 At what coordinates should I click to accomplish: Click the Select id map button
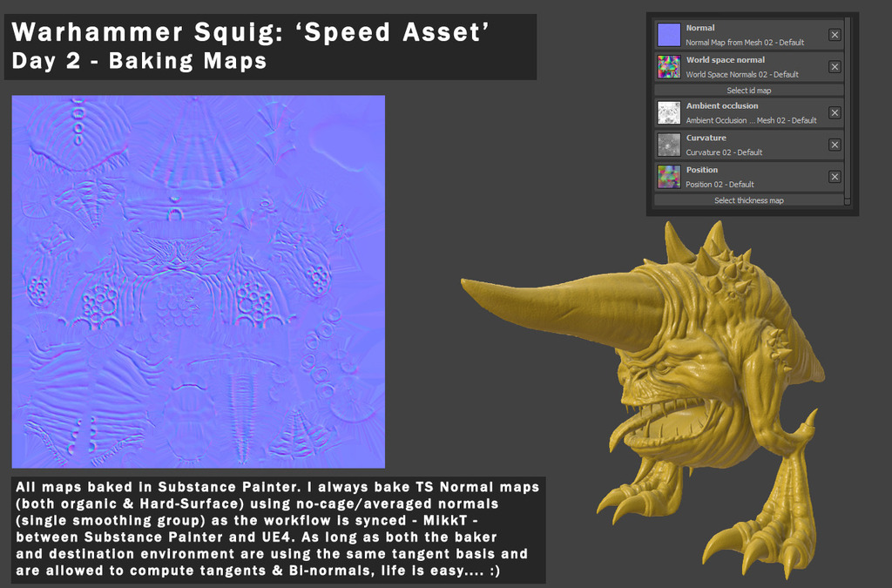click(x=748, y=91)
